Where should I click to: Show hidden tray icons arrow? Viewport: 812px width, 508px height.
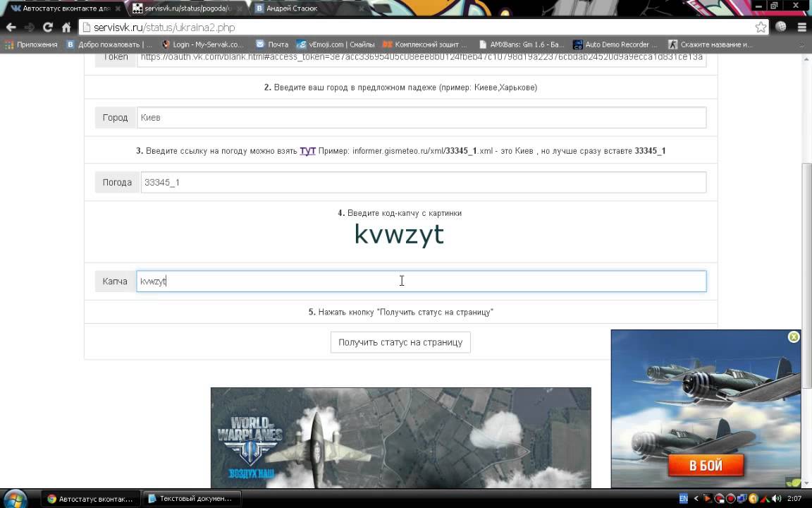696,499
